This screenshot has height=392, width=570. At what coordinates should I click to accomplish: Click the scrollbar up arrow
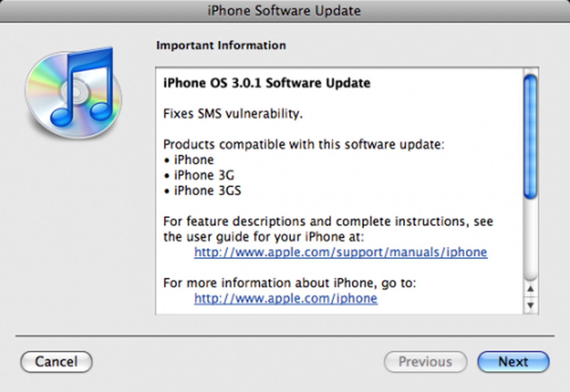[530, 289]
